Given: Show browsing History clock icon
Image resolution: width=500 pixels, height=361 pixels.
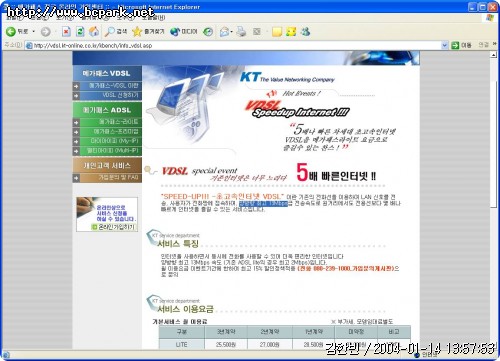Looking at the screenshot, I should tap(208, 32).
